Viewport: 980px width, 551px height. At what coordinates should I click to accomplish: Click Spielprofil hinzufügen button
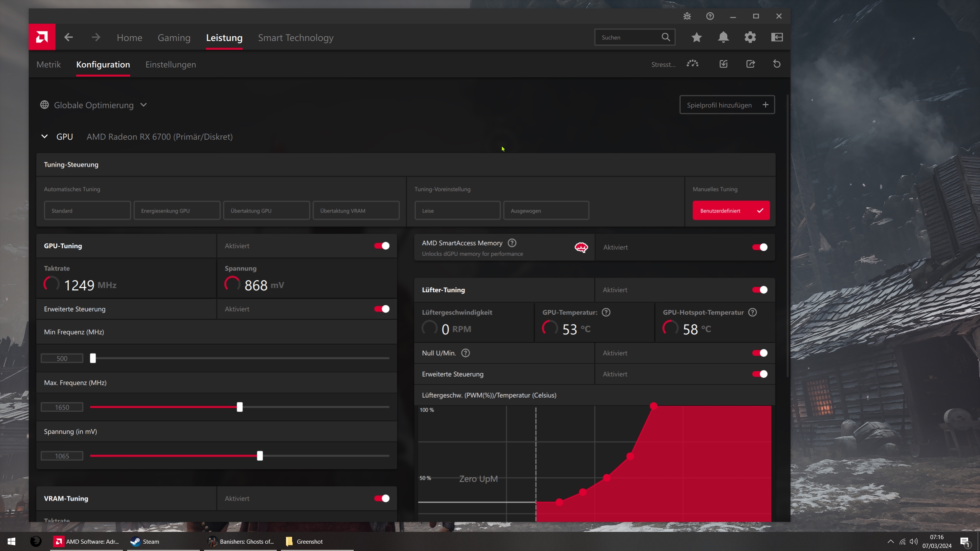[727, 105]
